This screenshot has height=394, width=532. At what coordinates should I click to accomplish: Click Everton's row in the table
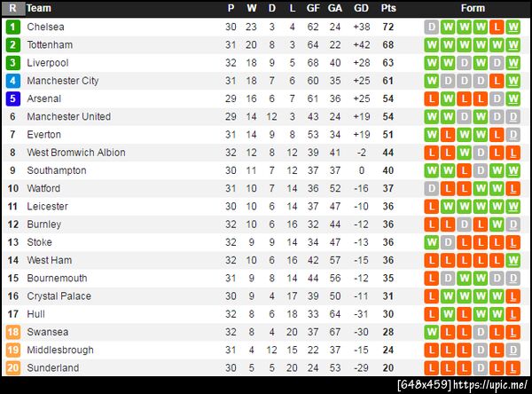[266, 134]
